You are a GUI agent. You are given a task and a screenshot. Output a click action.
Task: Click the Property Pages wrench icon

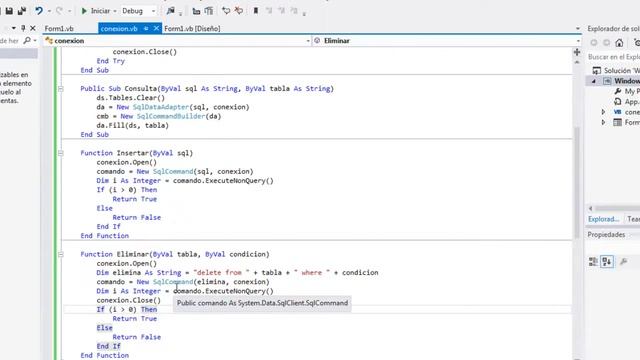tap(624, 262)
